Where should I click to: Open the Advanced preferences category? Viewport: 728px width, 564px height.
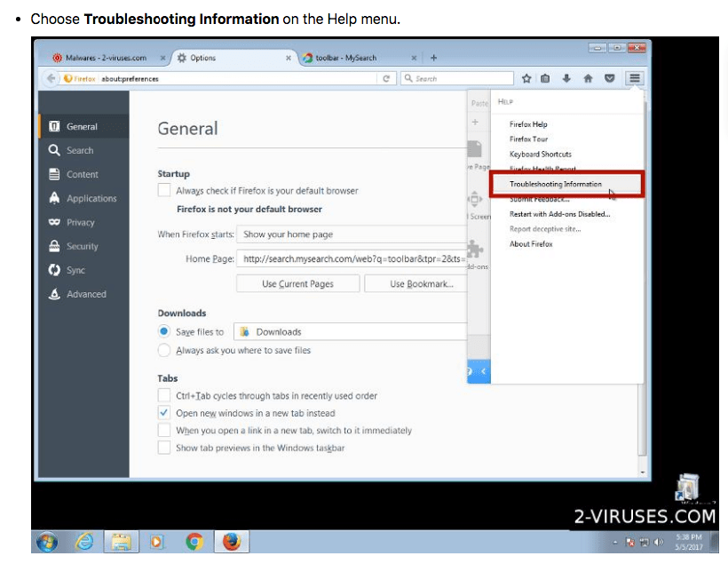point(84,294)
